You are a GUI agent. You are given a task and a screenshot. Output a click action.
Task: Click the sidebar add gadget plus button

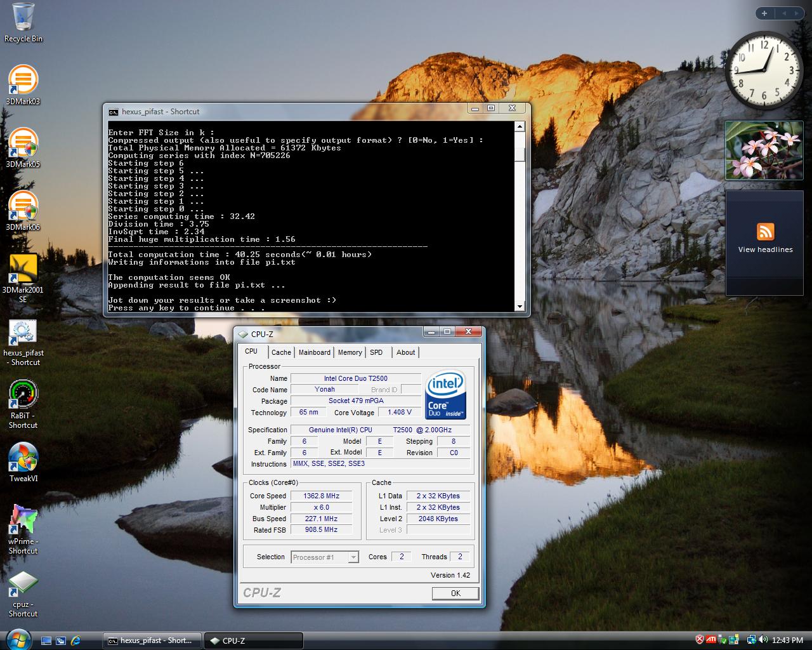click(x=764, y=13)
